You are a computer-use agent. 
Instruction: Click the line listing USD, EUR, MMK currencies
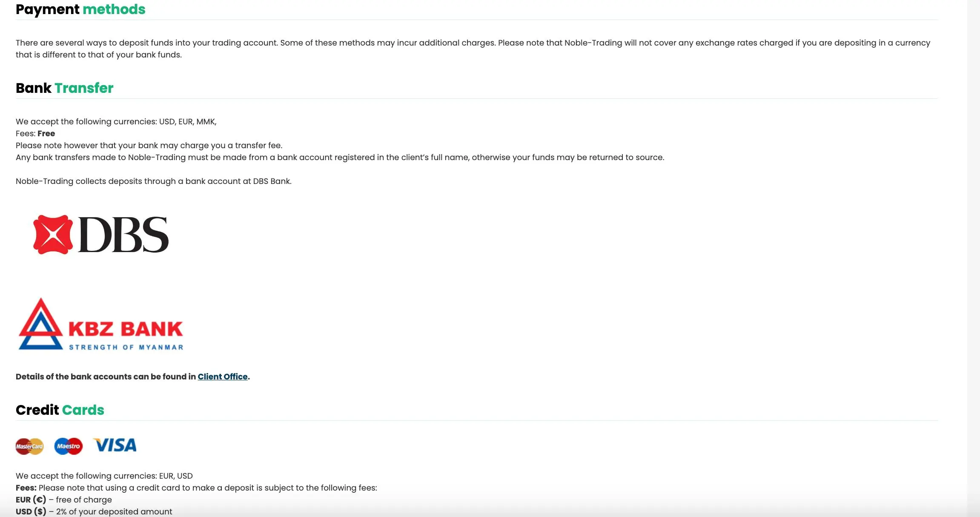(116, 121)
